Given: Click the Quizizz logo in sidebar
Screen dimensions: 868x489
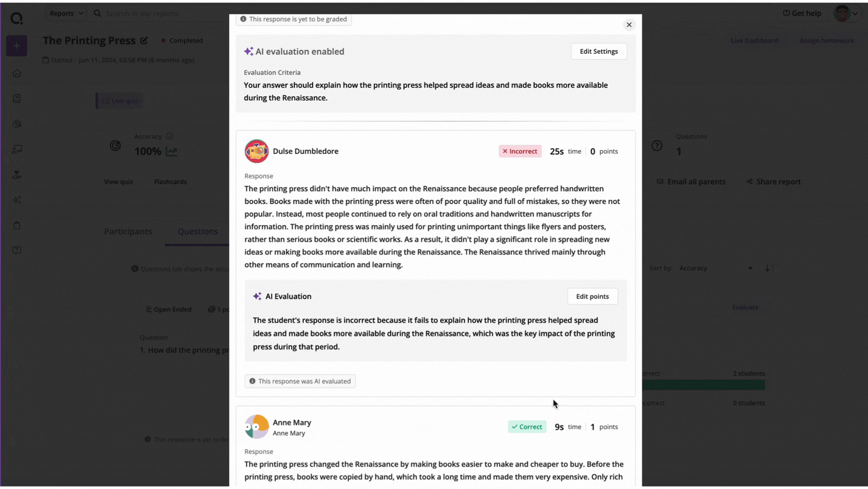Looking at the screenshot, I should tap(17, 18).
